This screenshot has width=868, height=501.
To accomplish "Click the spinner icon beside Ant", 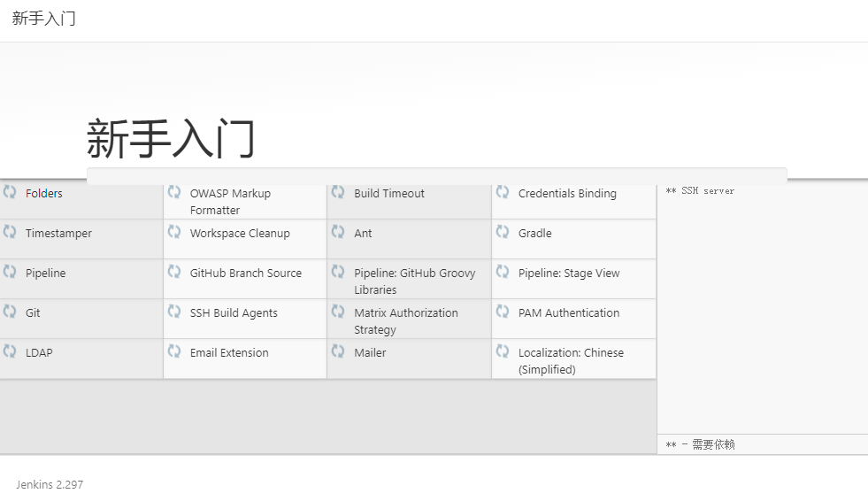I will click(338, 231).
